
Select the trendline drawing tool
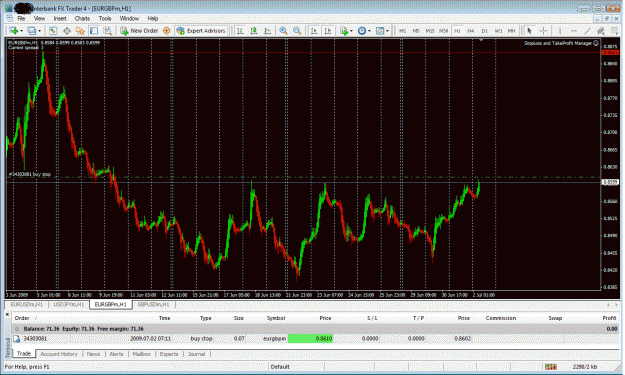pos(588,31)
